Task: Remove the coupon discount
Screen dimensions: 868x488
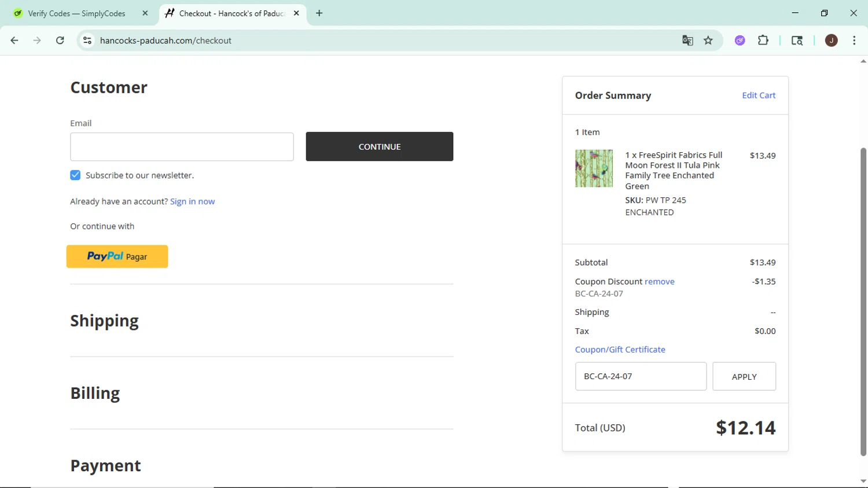Action: (660, 281)
